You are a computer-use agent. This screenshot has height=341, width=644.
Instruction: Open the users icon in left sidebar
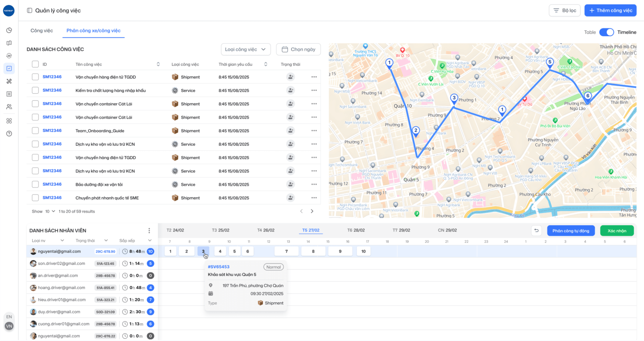[x=9, y=107]
